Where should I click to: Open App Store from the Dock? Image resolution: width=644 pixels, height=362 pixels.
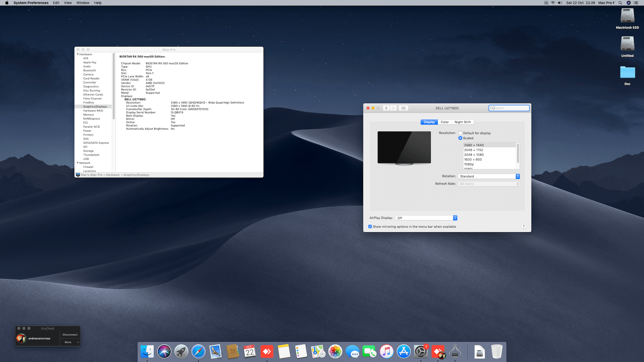(404, 352)
